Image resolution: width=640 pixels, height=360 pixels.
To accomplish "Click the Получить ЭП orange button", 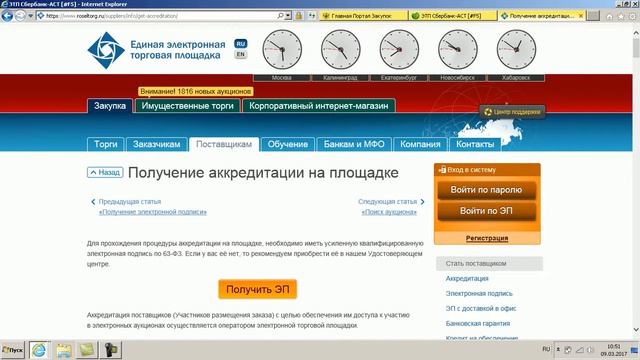I will coord(258,289).
